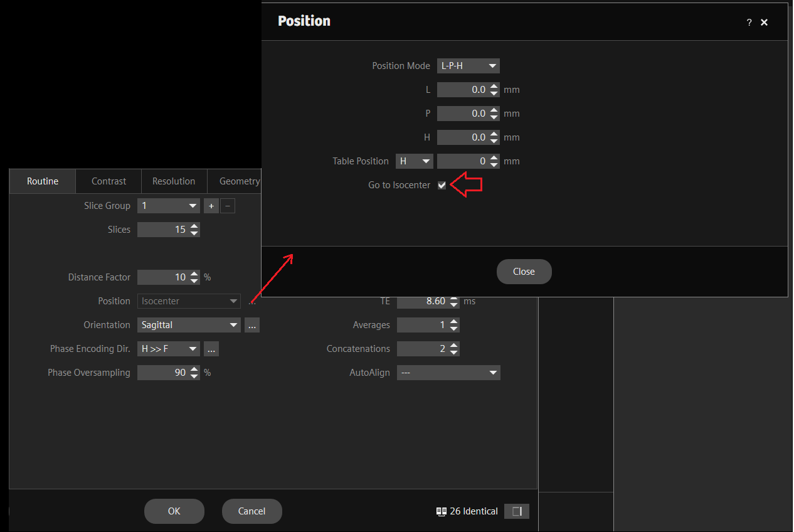794x532 pixels.
Task: Close the Position dialog with the X
Action: point(764,23)
